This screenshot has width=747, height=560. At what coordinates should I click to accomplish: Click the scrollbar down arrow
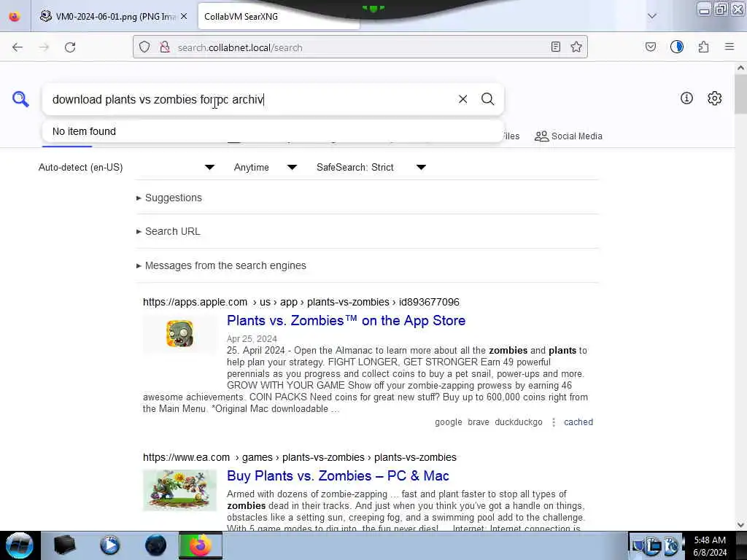[740, 525]
